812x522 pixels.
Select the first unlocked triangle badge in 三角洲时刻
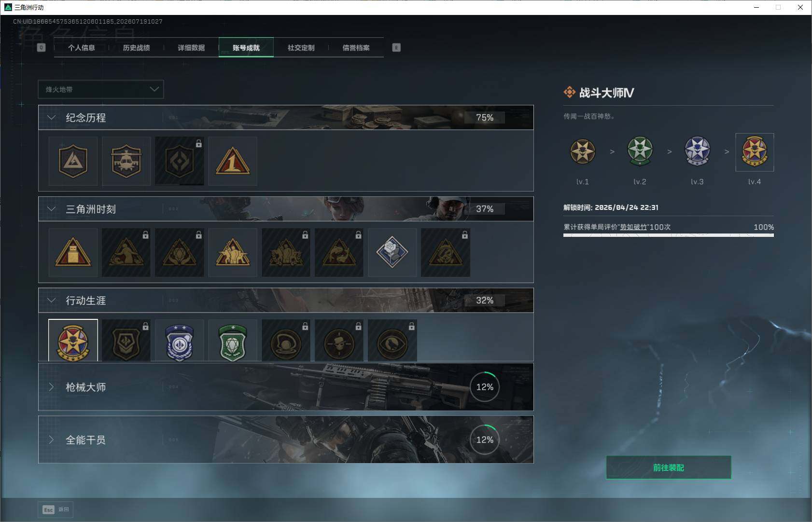[73, 253]
